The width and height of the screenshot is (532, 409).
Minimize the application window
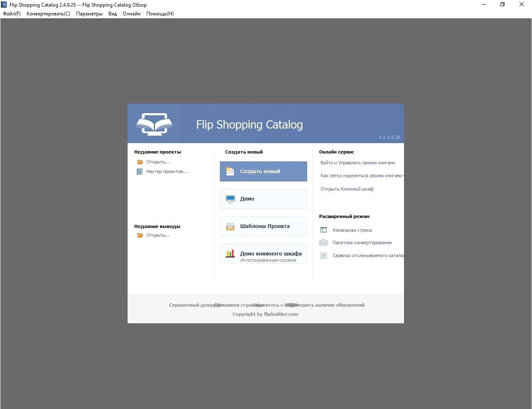[484, 5]
